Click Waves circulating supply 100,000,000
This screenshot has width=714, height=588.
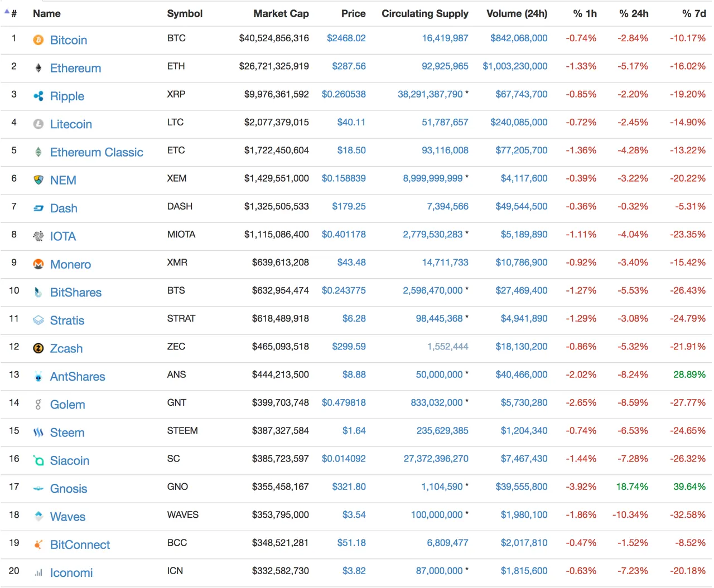pyautogui.click(x=437, y=514)
